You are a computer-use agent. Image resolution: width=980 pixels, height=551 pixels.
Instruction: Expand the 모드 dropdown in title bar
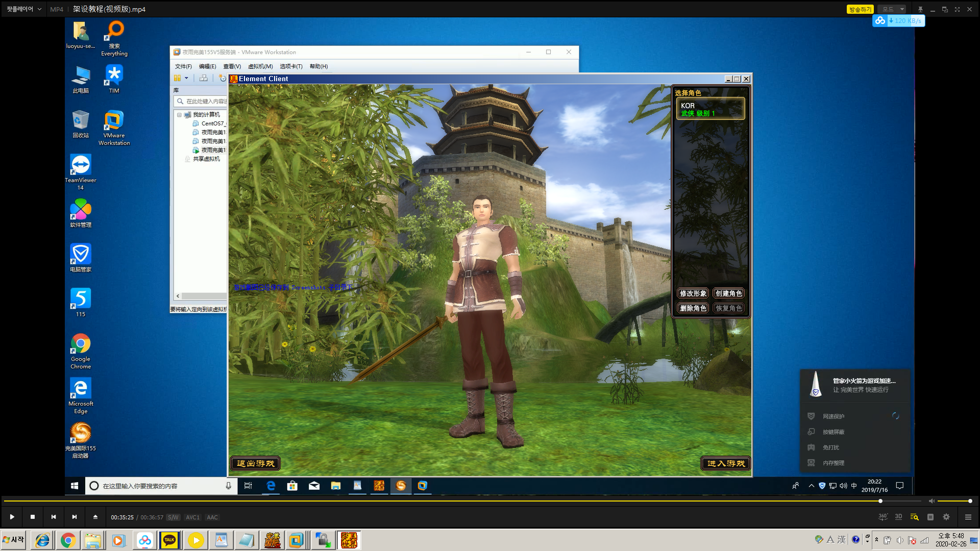click(x=902, y=9)
